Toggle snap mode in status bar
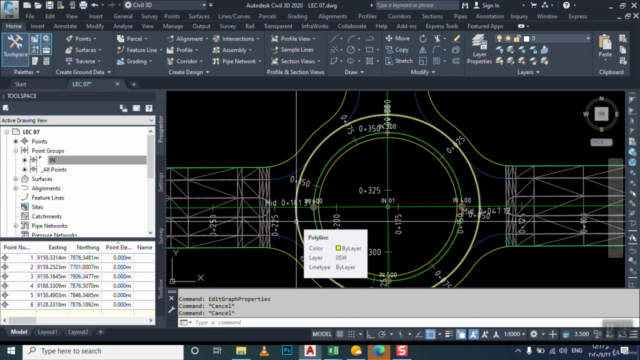Screen dimensions: 640x360 click(351, 334)
